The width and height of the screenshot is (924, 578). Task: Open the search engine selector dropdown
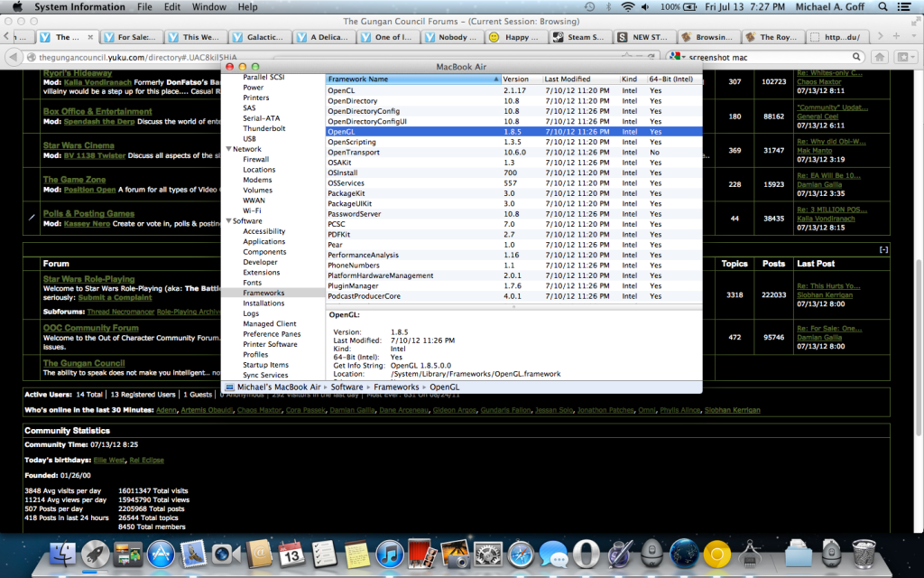click(x=677, y=57)
